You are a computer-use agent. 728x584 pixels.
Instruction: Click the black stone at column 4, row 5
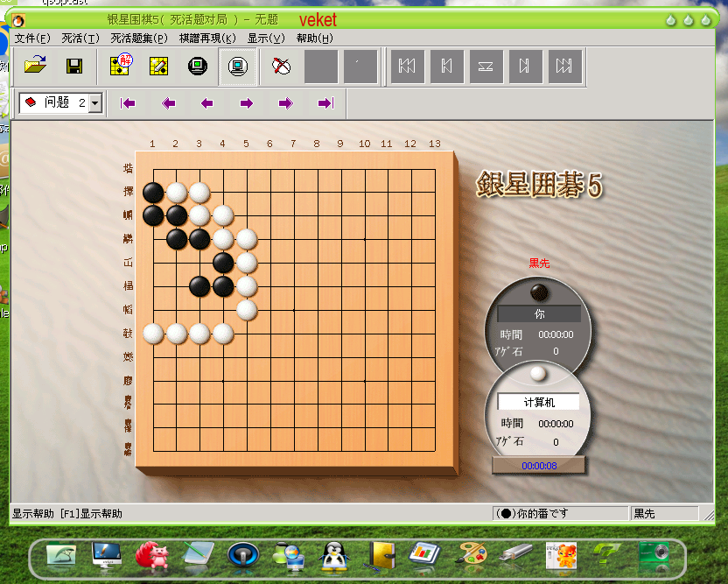point(223,263)
